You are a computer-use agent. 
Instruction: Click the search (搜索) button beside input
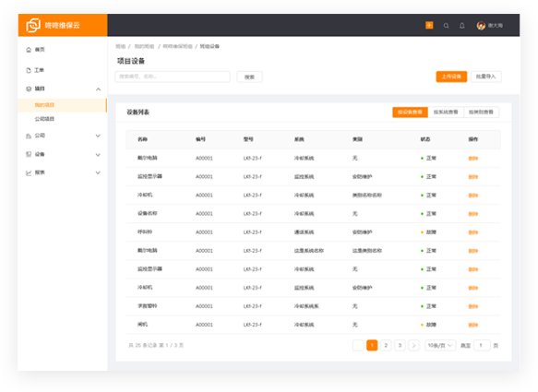[249, 77]
